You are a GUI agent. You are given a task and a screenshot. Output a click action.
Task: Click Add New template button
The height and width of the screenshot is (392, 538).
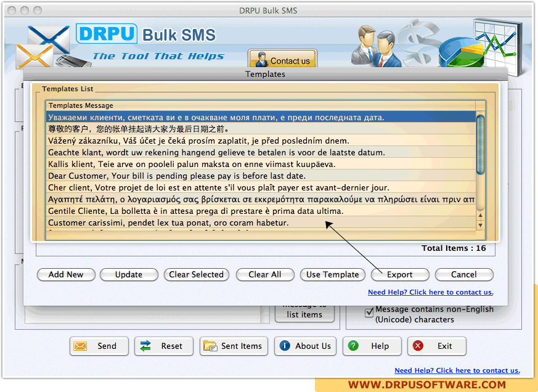[x=66, y=275]
